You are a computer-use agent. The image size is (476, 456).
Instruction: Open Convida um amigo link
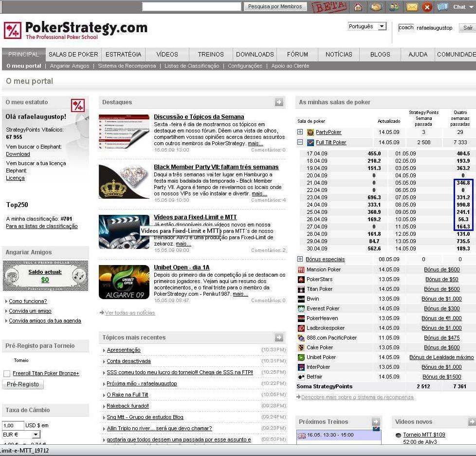[x=30, y=311]
